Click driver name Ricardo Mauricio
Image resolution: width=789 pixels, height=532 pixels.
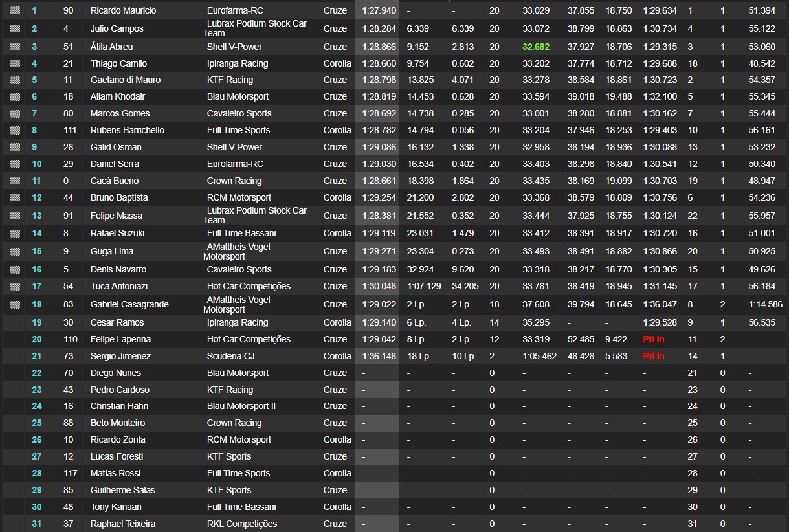pyautogui.click(x=123, y=11)
